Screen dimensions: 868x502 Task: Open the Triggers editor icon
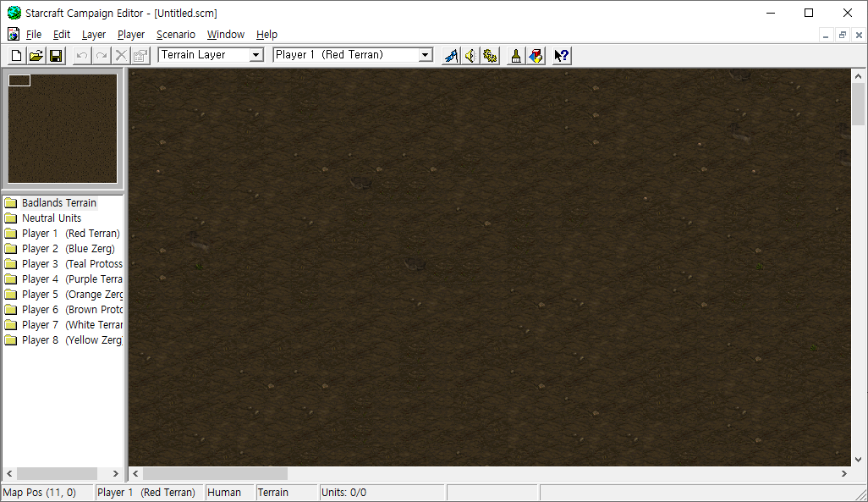click(451, 55)
